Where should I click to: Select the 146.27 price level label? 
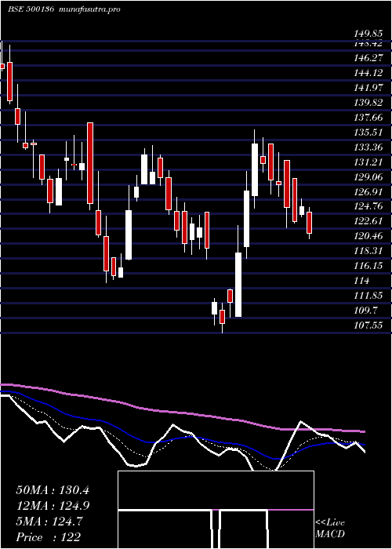368,58
